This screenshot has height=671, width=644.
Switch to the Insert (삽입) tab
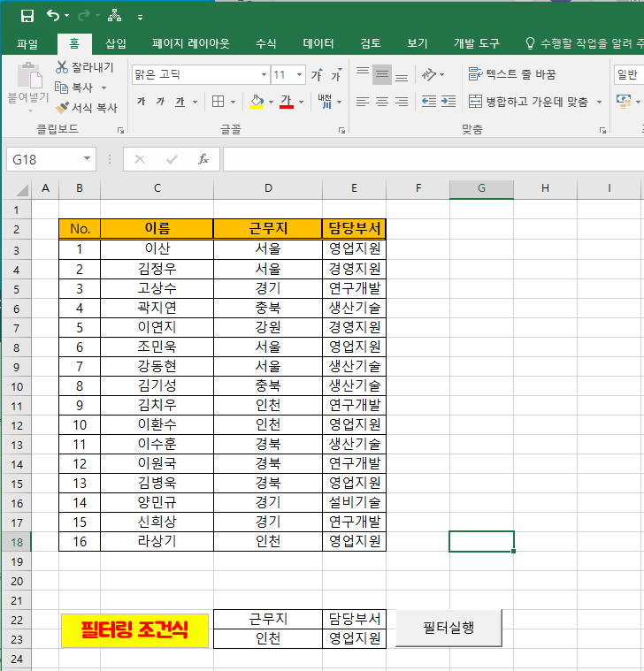point(116,43)
